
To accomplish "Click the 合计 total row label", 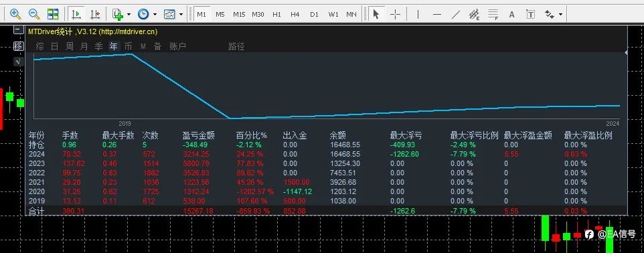I will [36, 211].
